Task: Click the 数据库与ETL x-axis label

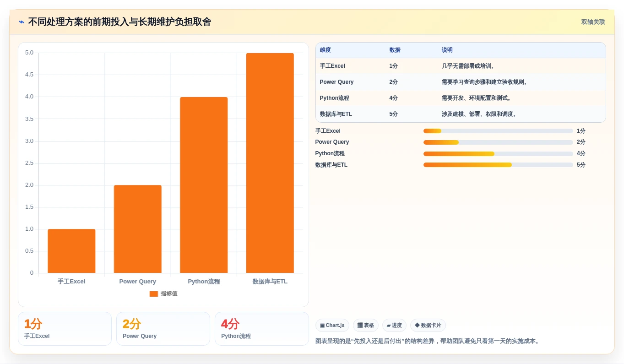Action: click(270, 282)
